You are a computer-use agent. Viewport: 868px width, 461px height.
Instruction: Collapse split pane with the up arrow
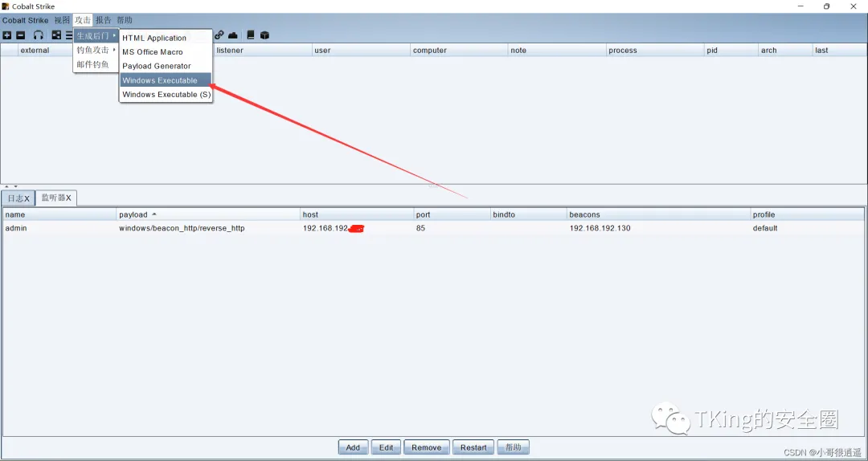pos(7,186)
